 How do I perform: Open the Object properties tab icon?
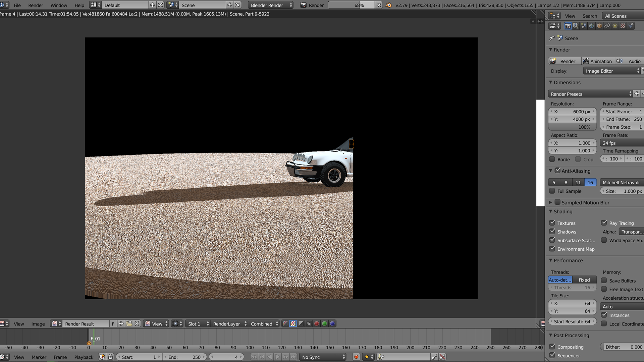pyautogui.click(x=599, y=26)
